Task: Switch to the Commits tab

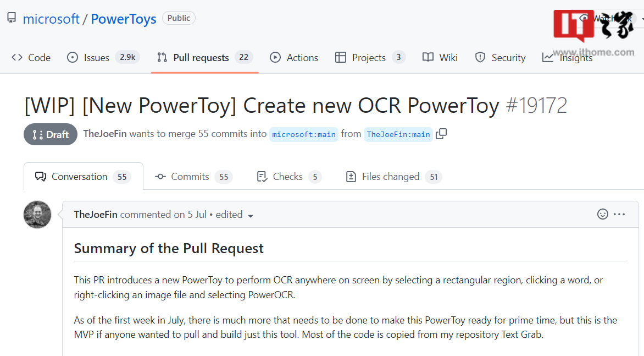Action: pos(194,177)
